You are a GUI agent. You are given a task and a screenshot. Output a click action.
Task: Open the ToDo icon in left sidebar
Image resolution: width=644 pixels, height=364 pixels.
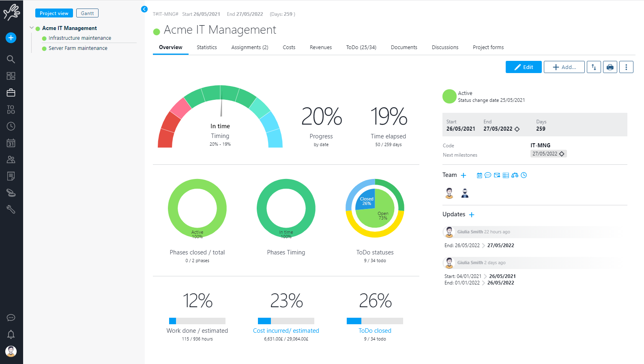11,110
